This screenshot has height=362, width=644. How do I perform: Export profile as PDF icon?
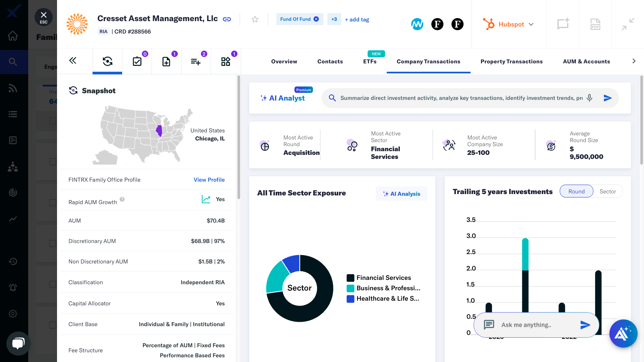pyautogui.click(x=595, y=24)
